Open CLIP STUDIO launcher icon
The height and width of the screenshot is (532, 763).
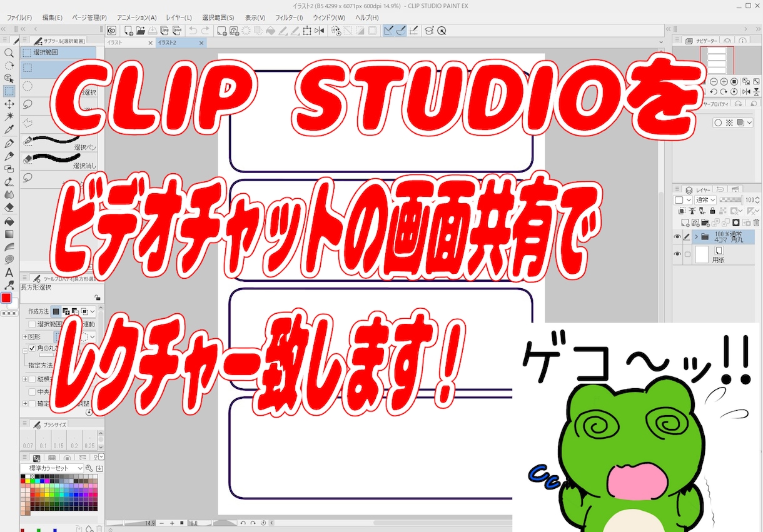(111, 30)
